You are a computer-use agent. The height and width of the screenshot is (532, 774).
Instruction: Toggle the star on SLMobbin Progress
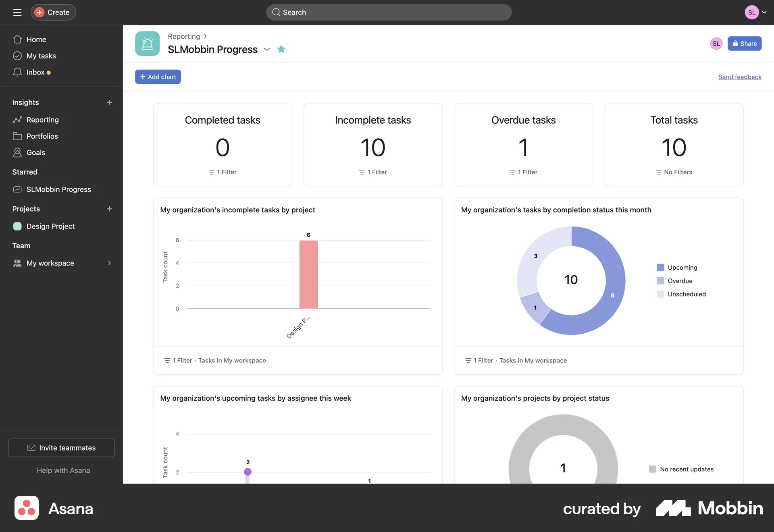pyautogui.click(x=281, y=49)
